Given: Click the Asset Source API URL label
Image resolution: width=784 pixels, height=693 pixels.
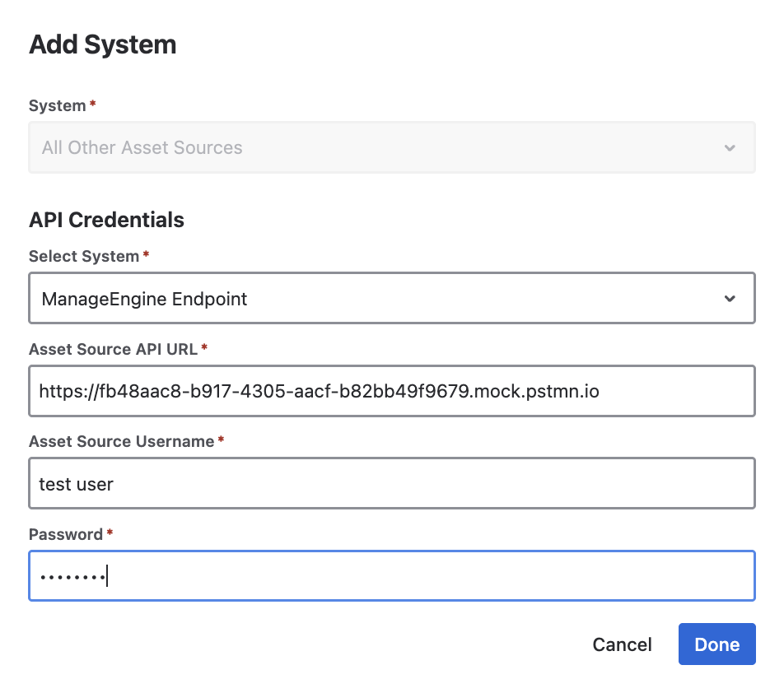Looking at the screenshot, I should point(113,349).
